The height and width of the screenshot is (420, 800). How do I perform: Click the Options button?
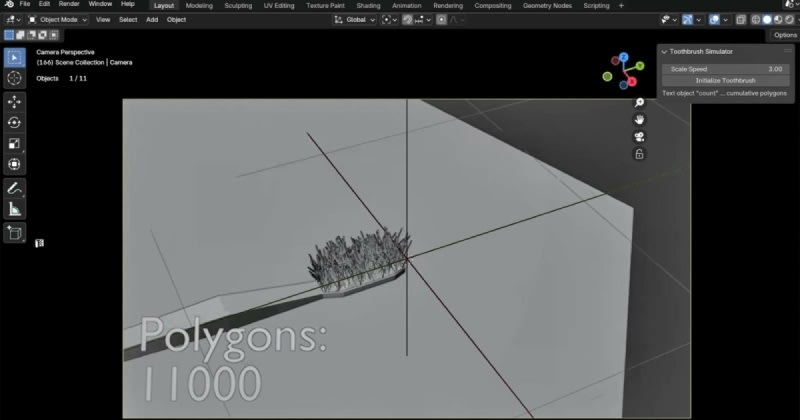(785, 35)
